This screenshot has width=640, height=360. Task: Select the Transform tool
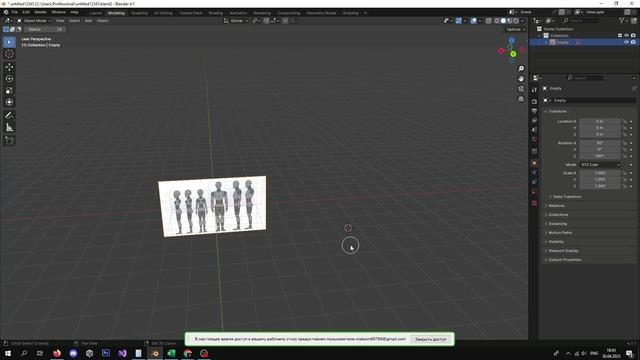(x=9, y=102)
